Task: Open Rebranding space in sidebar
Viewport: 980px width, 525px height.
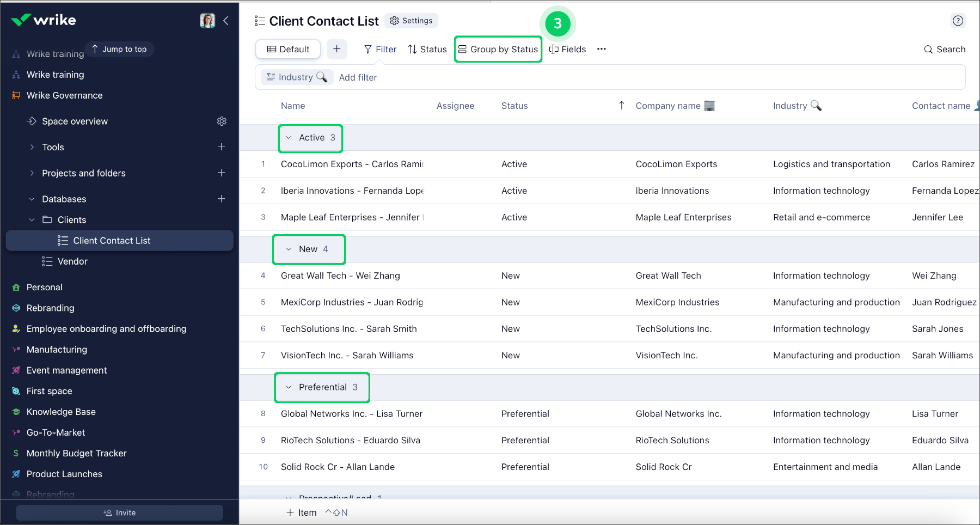Action: coord(50,308)
